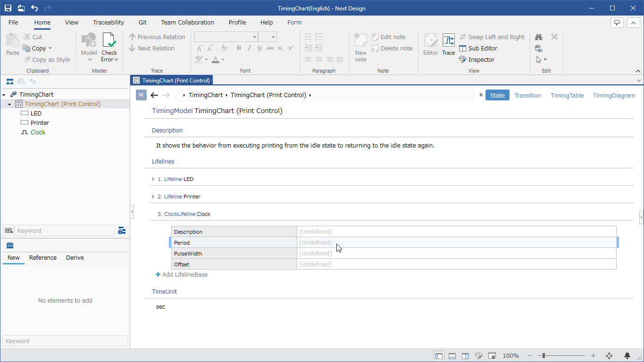Open the font size dropdown

point(274,37)
